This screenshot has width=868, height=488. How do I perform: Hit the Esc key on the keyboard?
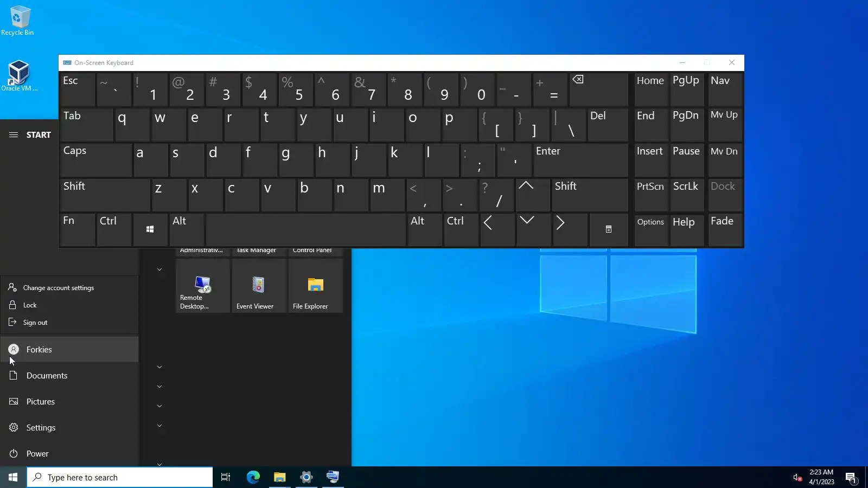(x=78, y=89)
